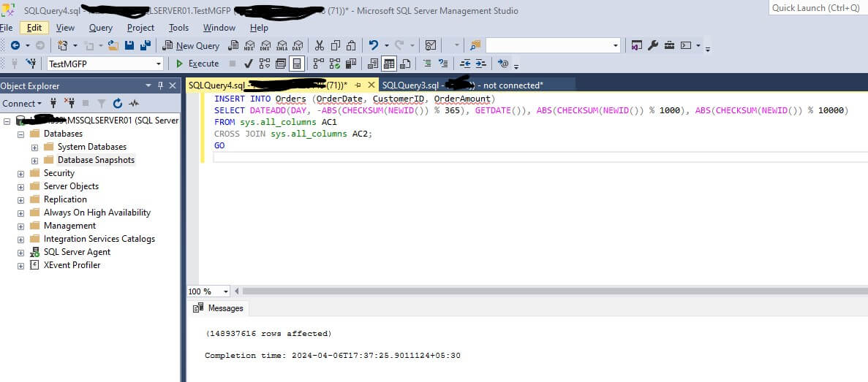This screenshot has height=382, width=868.
Task: Run the query with Execute button
Action: 197,64
